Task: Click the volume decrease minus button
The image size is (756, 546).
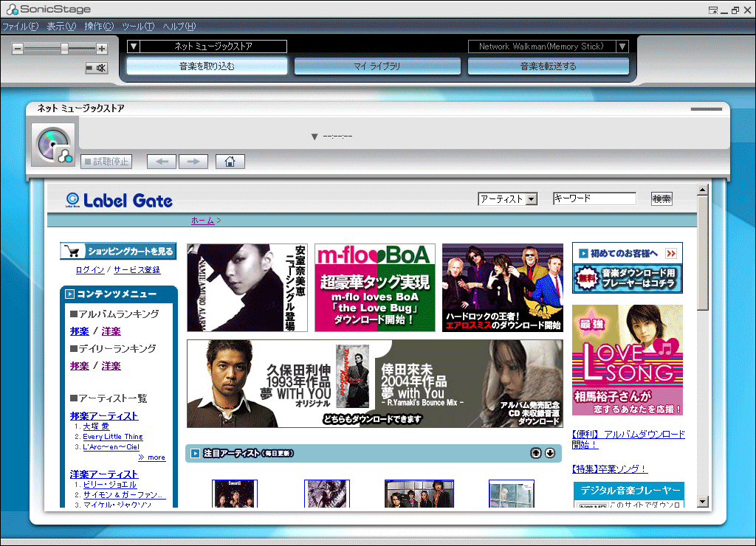Action: tap(18, 48)
